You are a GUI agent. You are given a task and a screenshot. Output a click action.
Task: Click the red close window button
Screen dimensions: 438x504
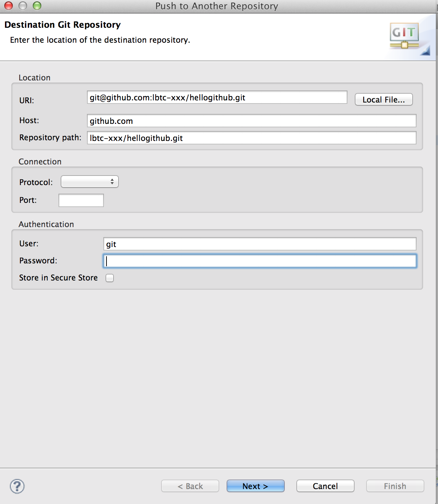[8, 6]
